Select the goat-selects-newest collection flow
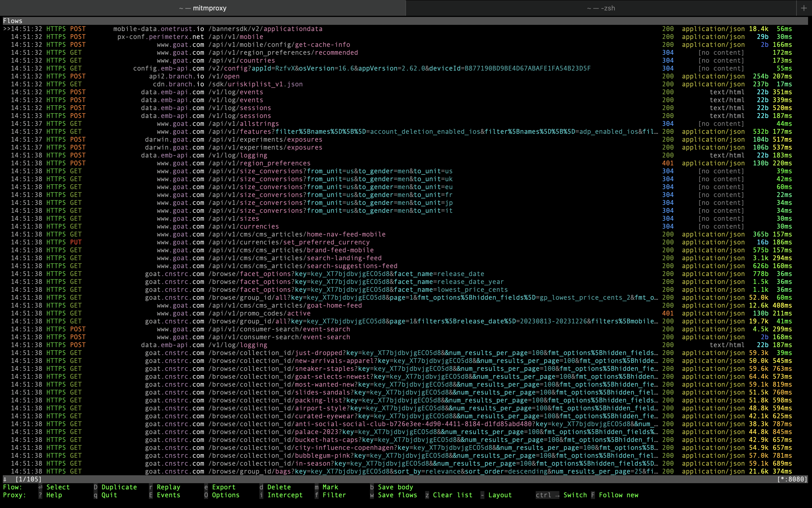 click(405, 376)
